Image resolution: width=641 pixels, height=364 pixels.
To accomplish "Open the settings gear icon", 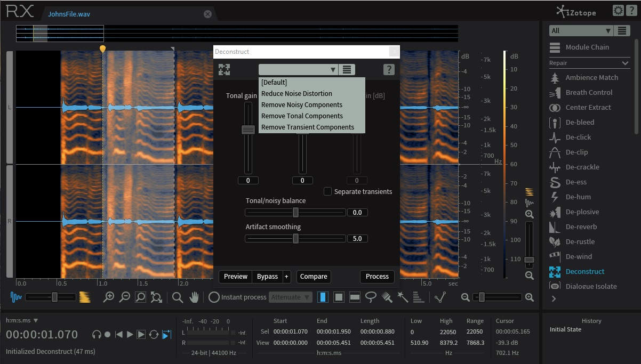I will click(618, 10).
